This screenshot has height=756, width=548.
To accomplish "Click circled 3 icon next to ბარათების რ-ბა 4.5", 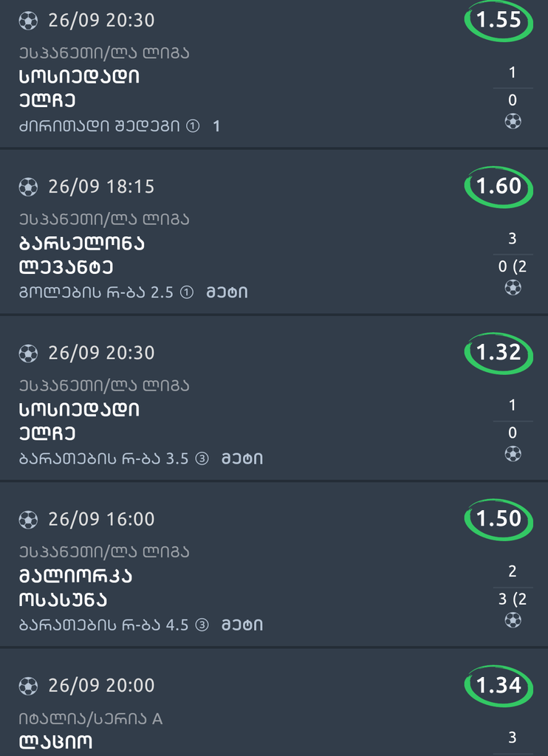I will point(202,625).
